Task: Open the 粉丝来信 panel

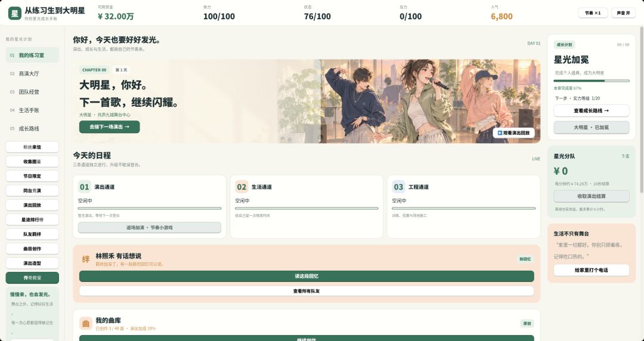Action: tap(32, 147)
